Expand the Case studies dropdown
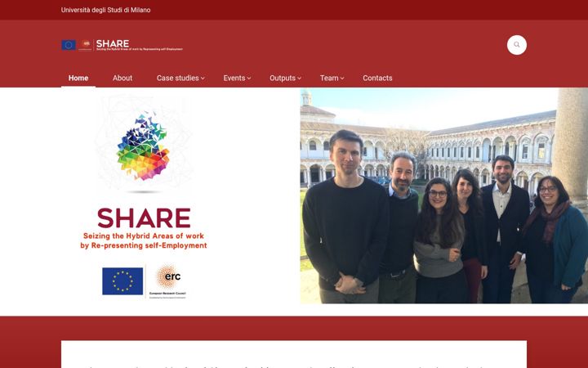The image size is (588, 368). click(180, 79)
